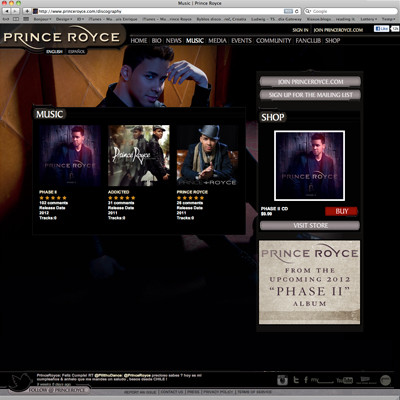This screenshot has width=400, height=400.
Task: Open the Twitter footer icon
Action: 296,380
